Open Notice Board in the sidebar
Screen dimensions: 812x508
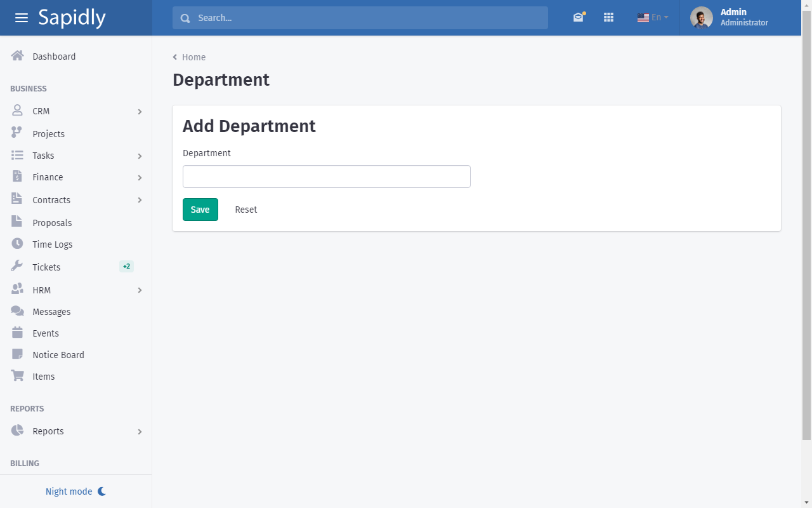[x=58, y=355]
